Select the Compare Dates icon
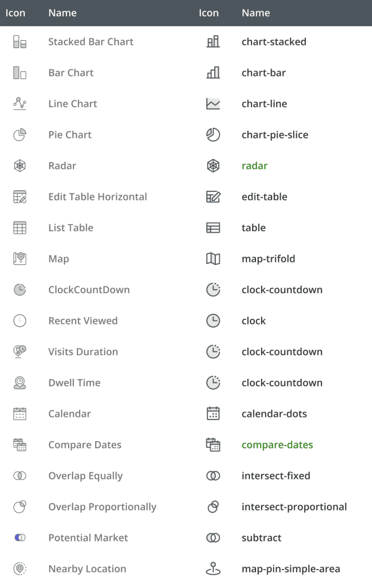 [20, 444]
